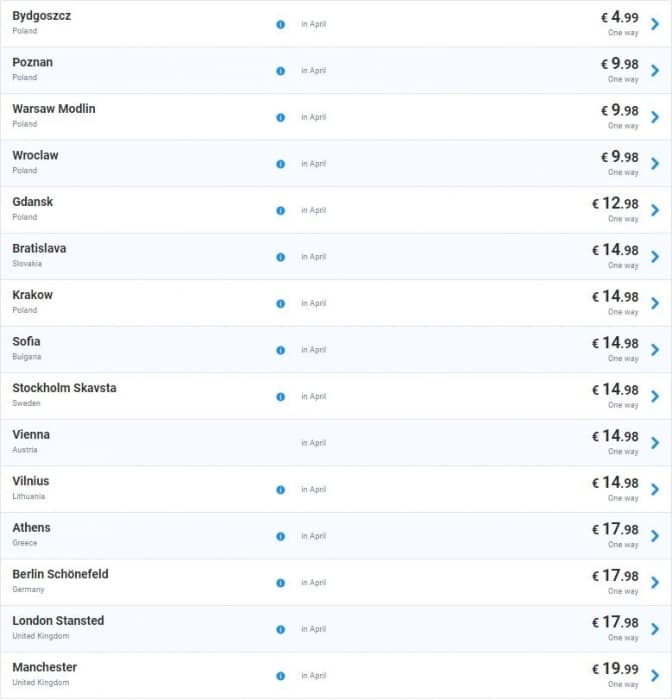Open info icon for Stockholm Skavsta
This screenshot has width=672, height=699.
pyautogui.click(x=280, y=397)
